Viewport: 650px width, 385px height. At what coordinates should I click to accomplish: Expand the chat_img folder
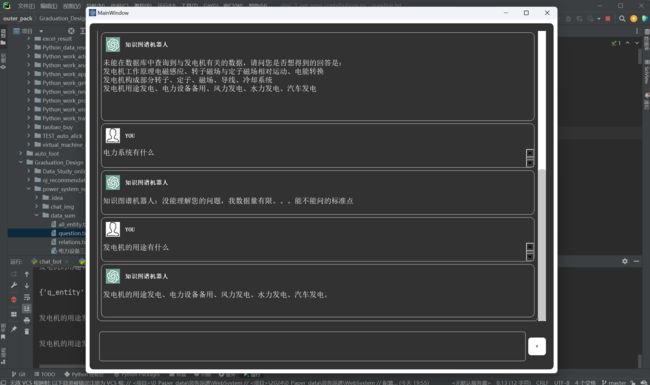[x=36, y=206]
